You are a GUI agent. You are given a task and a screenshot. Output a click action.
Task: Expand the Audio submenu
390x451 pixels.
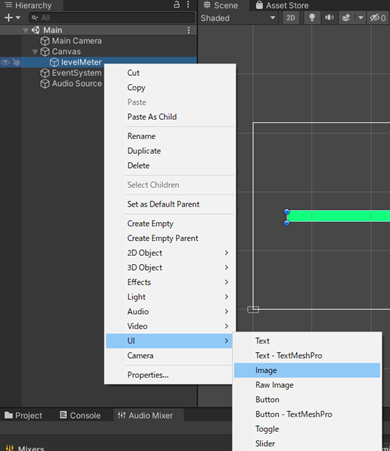170,311
